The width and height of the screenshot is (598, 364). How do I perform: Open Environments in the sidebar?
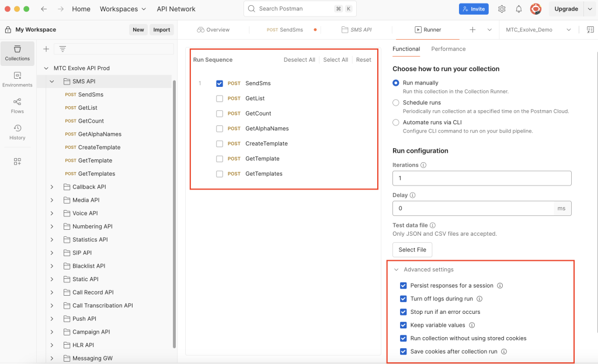pos(18,79)
